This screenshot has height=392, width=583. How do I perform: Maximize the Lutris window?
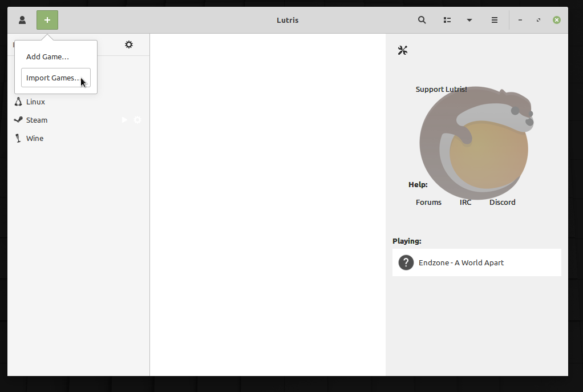click(x=539, y=20)
